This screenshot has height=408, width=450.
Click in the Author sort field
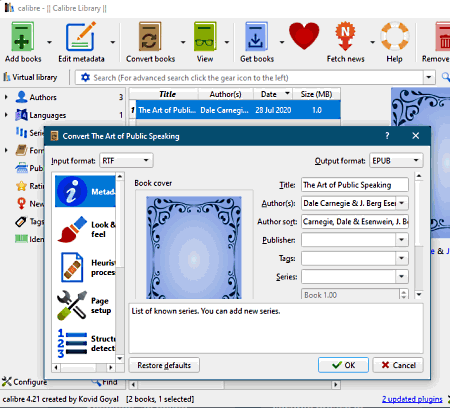click(x=355, y=221)
